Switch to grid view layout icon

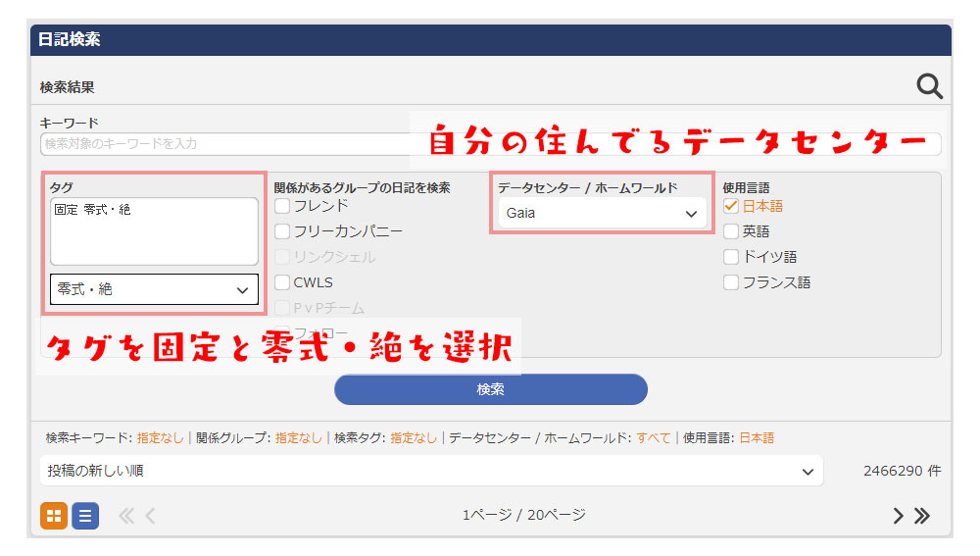coord(54,516)
